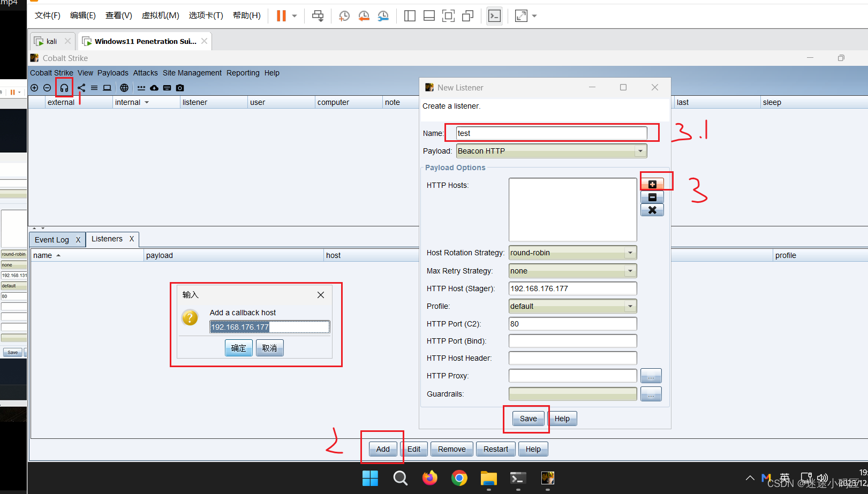This screenshot has width=868, height=494.
Task: Open the Windows Start menu
Action: coord(370,478)
